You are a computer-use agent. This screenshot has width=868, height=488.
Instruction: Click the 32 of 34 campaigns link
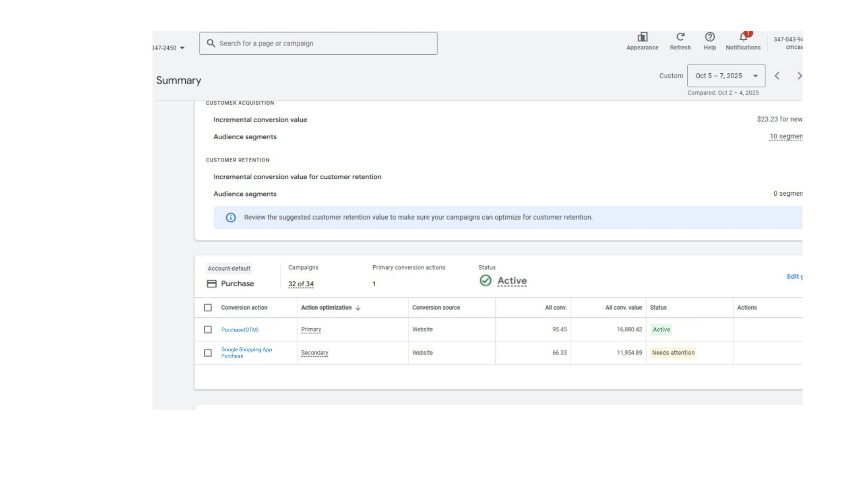[x=301, y=284]
